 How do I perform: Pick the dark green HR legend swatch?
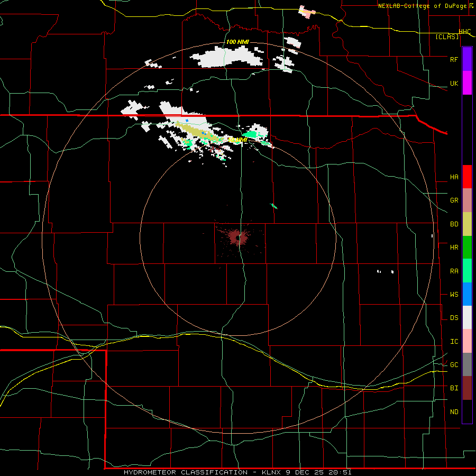(467, 248)
